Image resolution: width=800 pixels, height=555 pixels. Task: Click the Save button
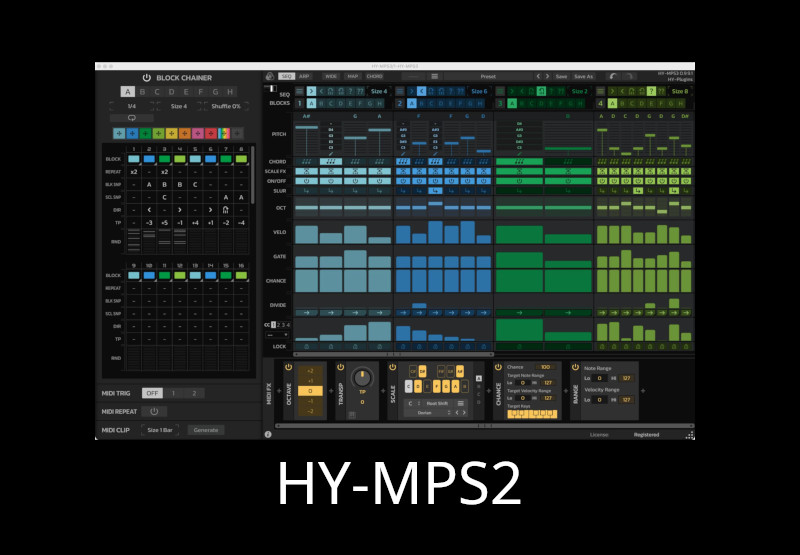(x=561, y=77)
